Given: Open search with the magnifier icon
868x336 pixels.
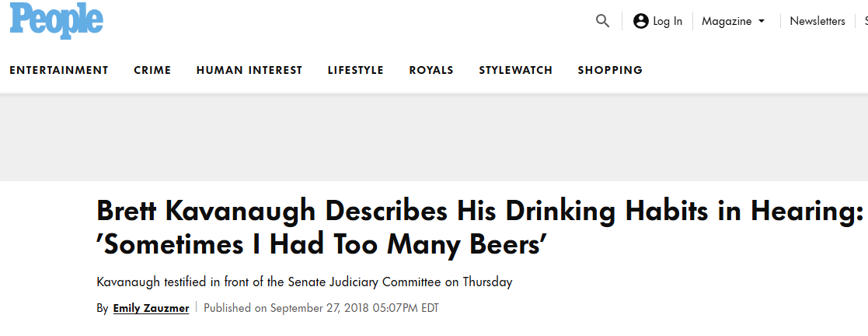Looking at the screenshot, I should coord(603,21).
